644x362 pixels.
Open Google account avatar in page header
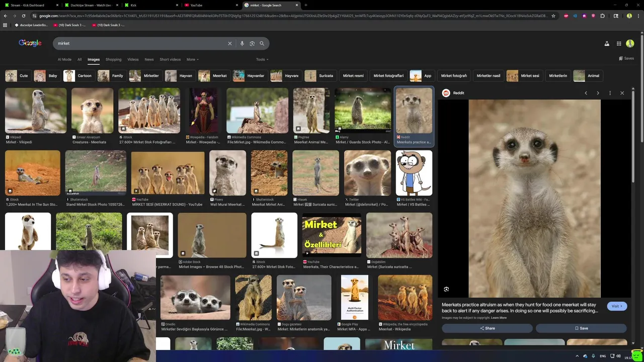630,44
